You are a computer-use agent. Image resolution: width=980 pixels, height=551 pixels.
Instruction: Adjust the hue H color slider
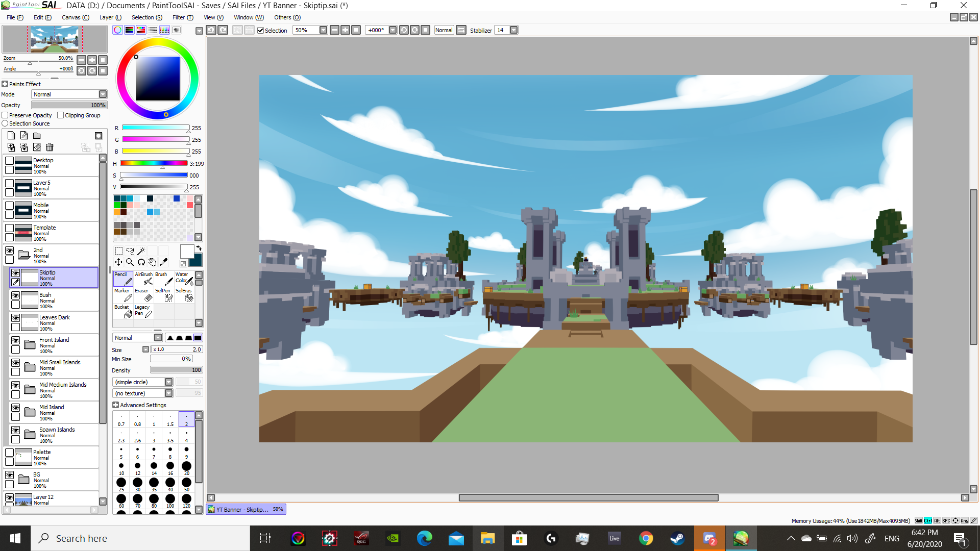pyautogui.click(x=154, y=163)
